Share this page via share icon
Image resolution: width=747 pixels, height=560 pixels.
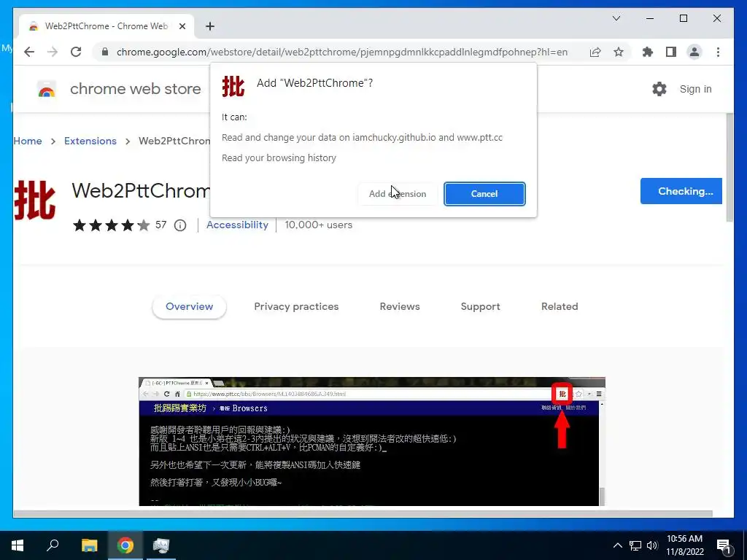595,52
